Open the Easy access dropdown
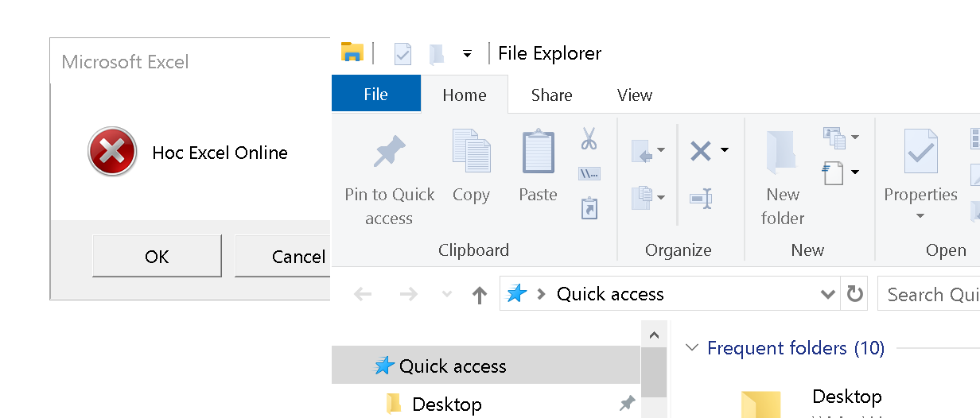Viewport: 980px width, 418px height. pos(841,137)
